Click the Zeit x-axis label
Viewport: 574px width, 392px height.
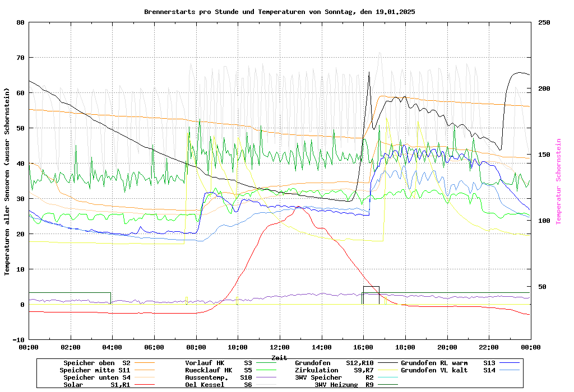point(279,357)
